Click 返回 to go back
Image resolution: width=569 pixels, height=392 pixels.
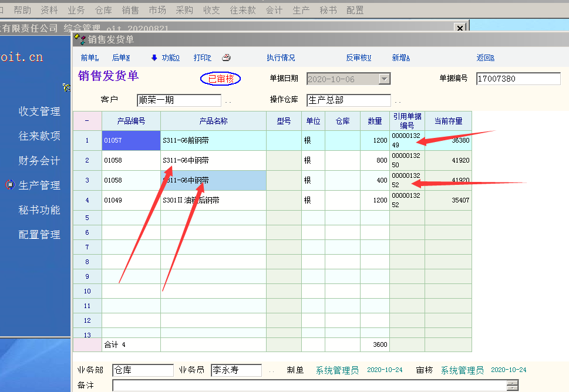pos(485,58)
